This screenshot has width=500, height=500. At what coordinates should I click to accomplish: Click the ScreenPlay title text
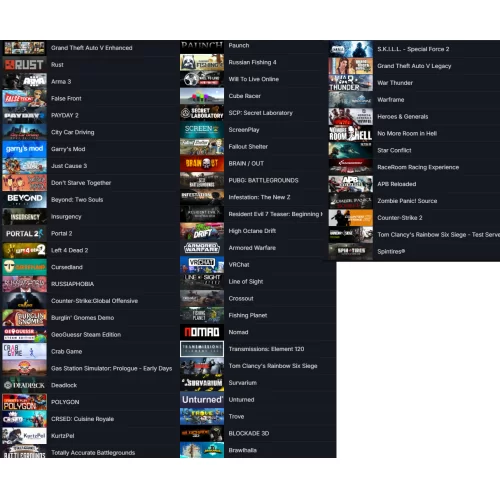coord(244,130)
